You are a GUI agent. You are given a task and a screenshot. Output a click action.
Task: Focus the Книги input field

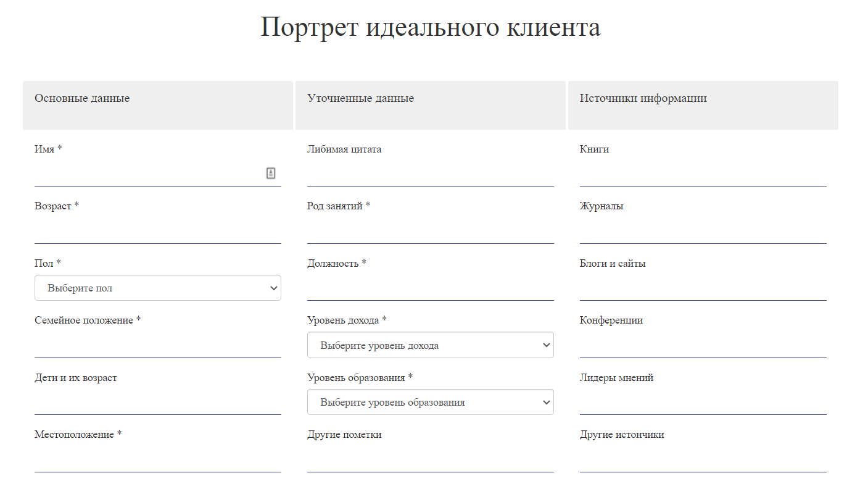[x=703, y=174]
